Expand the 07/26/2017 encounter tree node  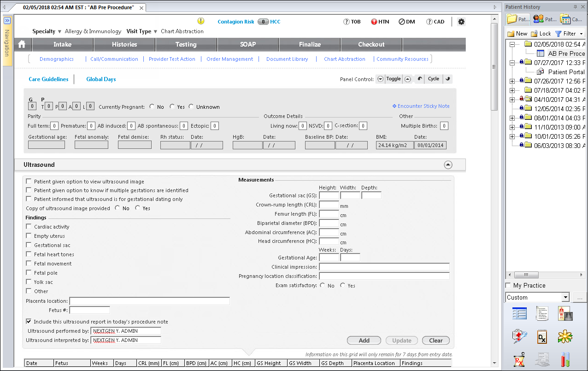[x=512, y=81]
